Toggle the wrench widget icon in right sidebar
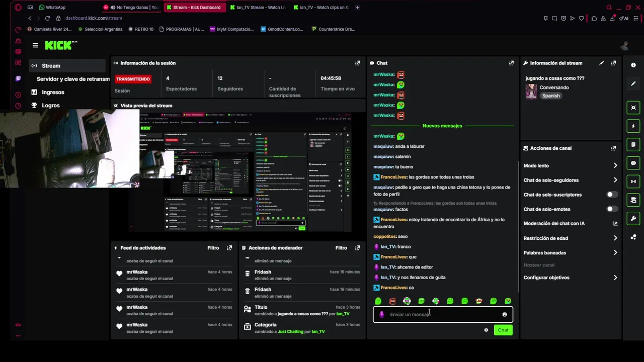The image size is (644, 362). pos(633,218)
